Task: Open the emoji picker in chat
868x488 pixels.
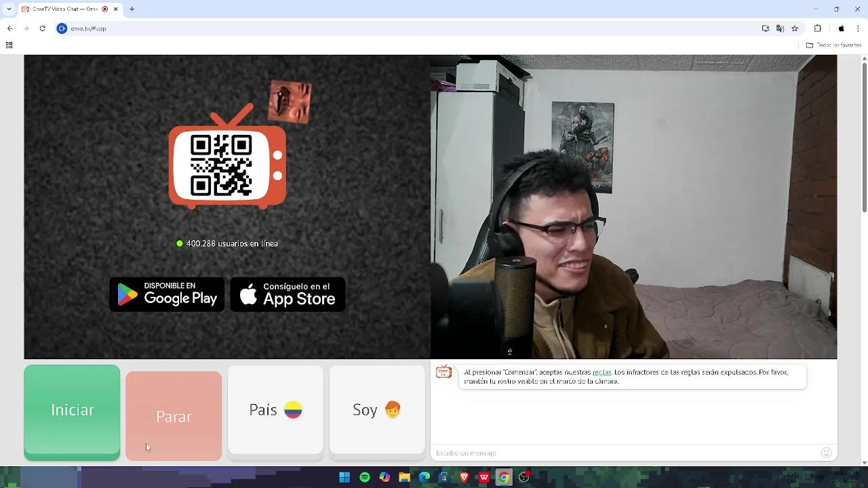Action: (x=826, y=453)
